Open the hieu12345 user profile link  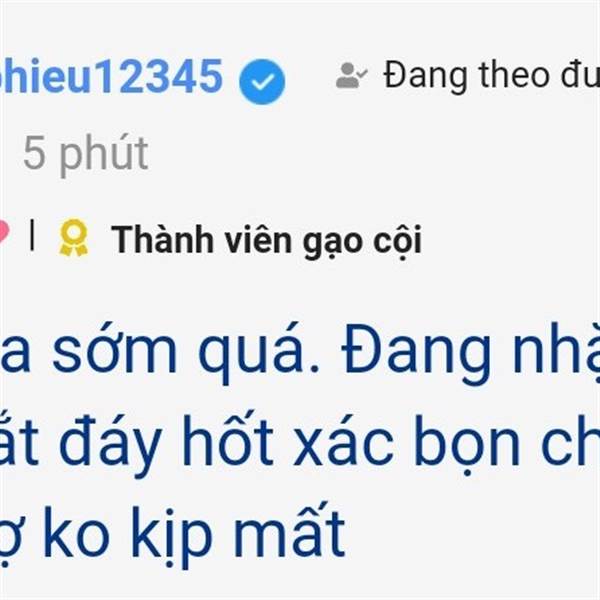[111, 76]
